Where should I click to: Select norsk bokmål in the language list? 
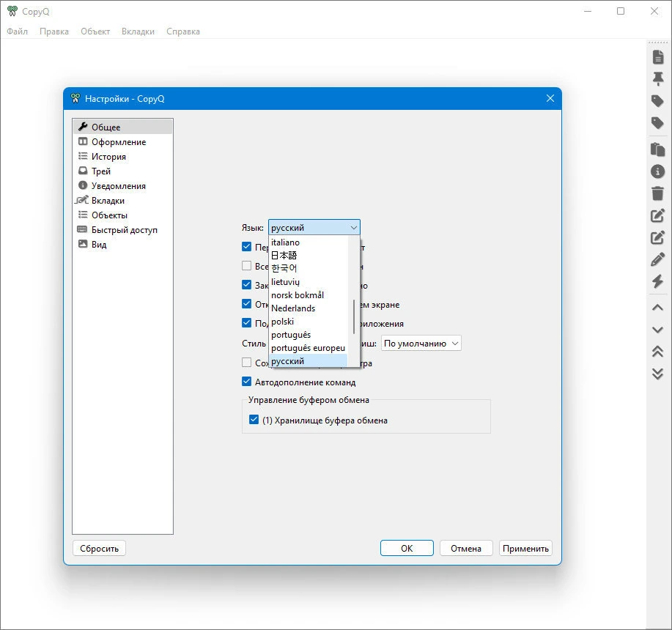[x=308, y=295]
